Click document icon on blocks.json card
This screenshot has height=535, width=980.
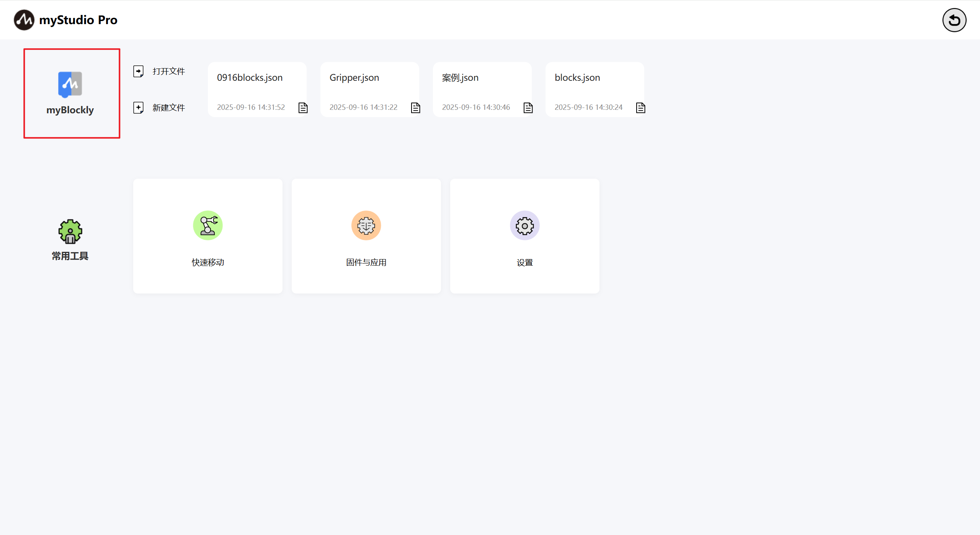640,108
